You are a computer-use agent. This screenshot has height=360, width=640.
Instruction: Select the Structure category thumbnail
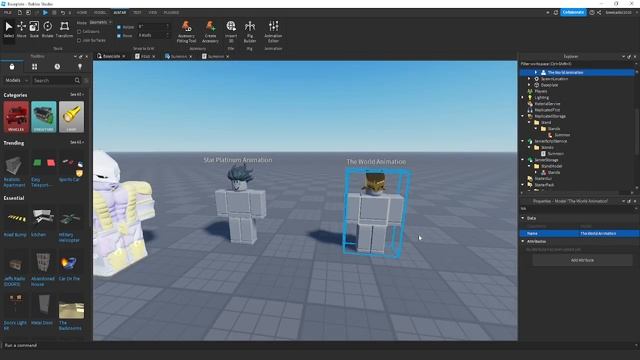point(44,117)
